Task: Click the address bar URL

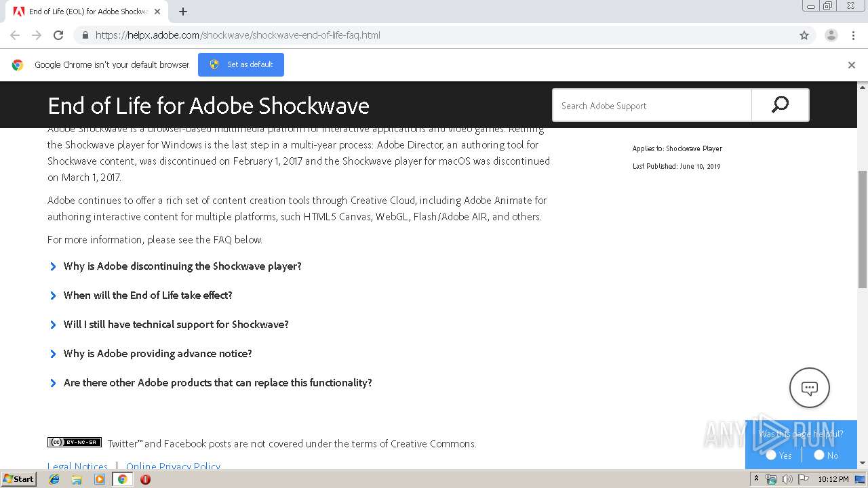Action: (x=237, y=35)
